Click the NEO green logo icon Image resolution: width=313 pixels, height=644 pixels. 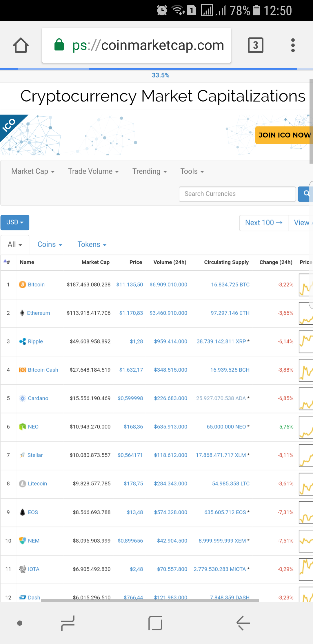click(22, 427)
